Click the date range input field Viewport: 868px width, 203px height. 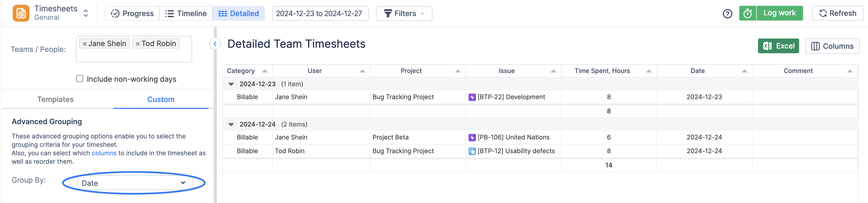(320, 13)
